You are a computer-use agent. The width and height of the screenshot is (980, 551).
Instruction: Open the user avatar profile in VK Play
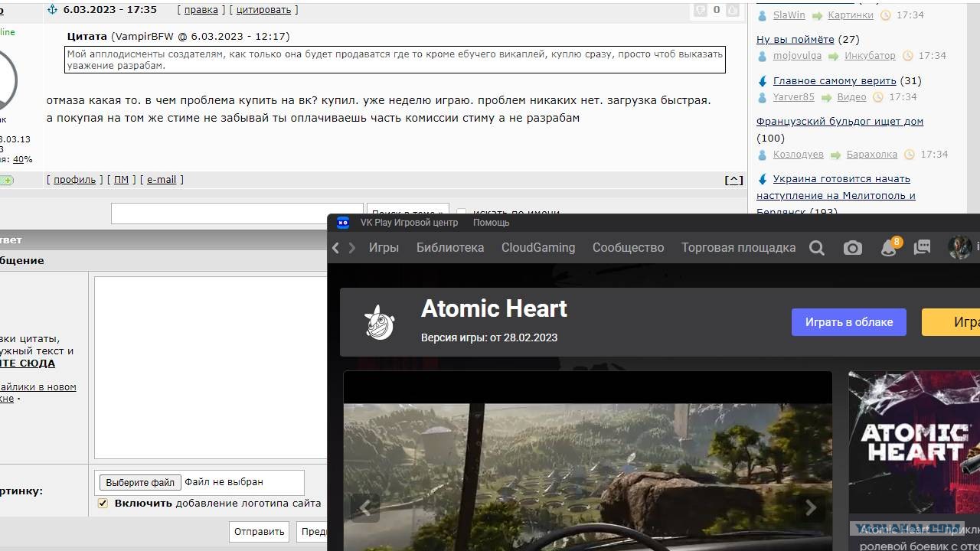960,247
